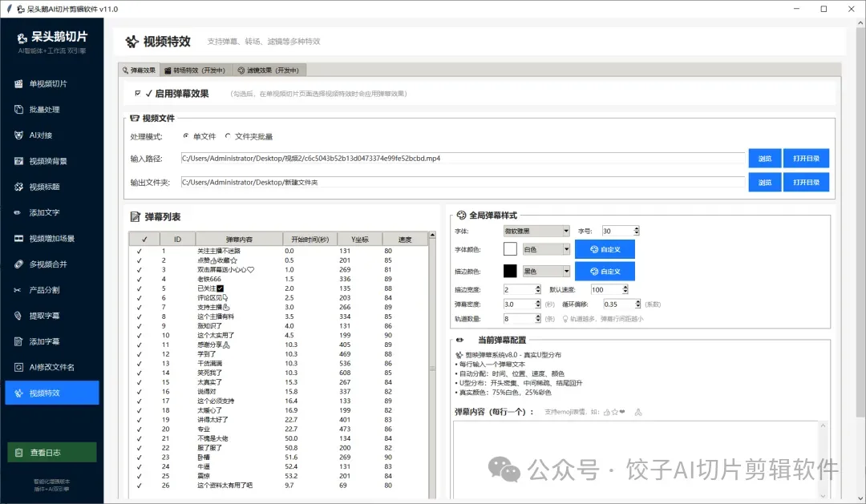
Task: Select the 文件夹批量 radio button
Action: tap(228, 135)
